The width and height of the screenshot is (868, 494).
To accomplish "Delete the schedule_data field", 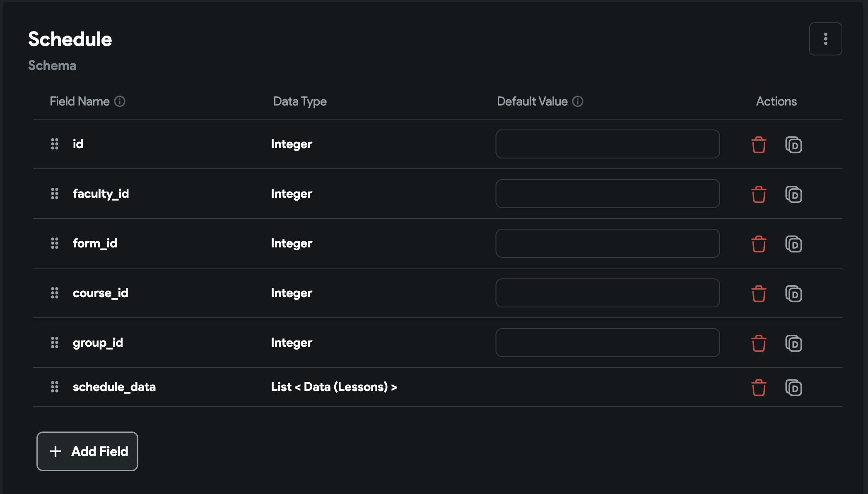I will [x=759, y=387].
